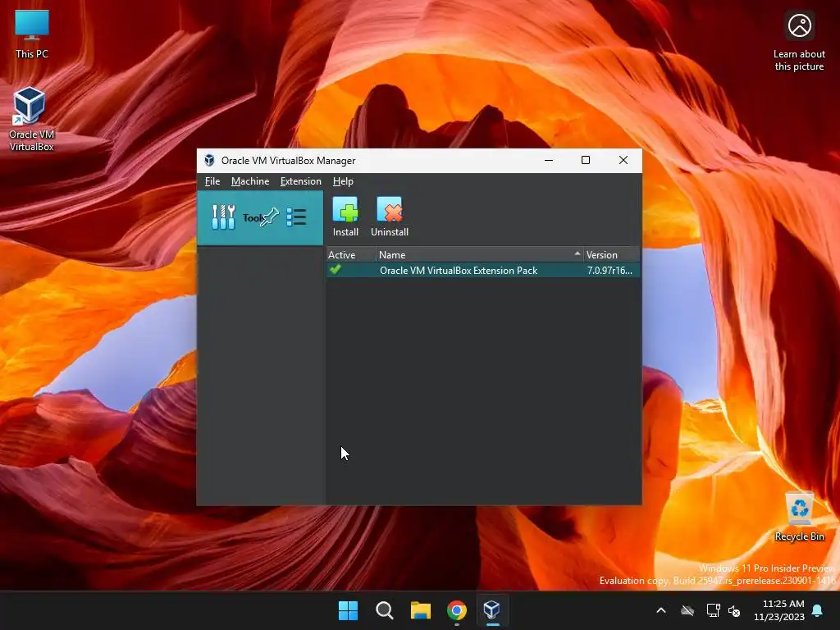Minimize the VirtualBox Manager window

point(549,160)
